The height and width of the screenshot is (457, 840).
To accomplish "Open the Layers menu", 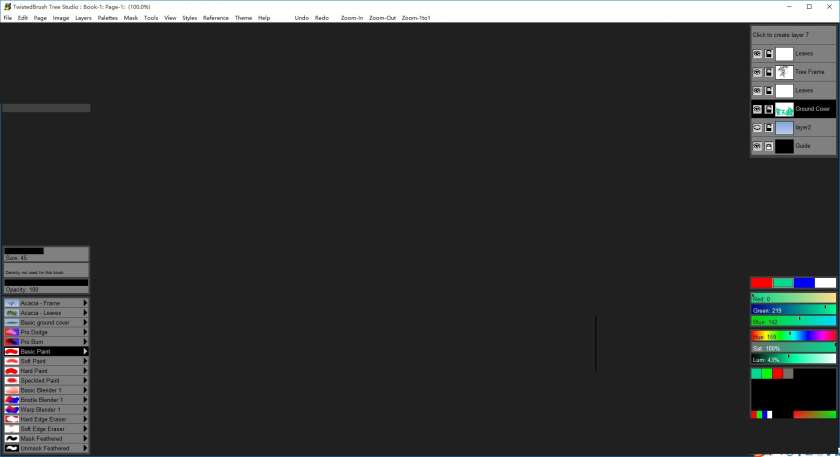I will pyautogui.click(x=83, y=18).
